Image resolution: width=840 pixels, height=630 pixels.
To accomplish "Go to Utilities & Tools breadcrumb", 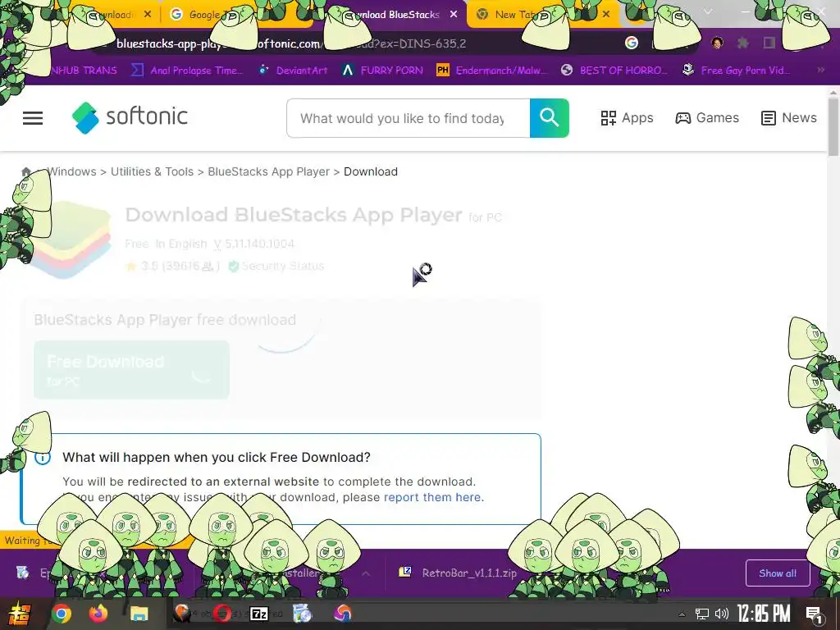I will click(x=152, y=171).
